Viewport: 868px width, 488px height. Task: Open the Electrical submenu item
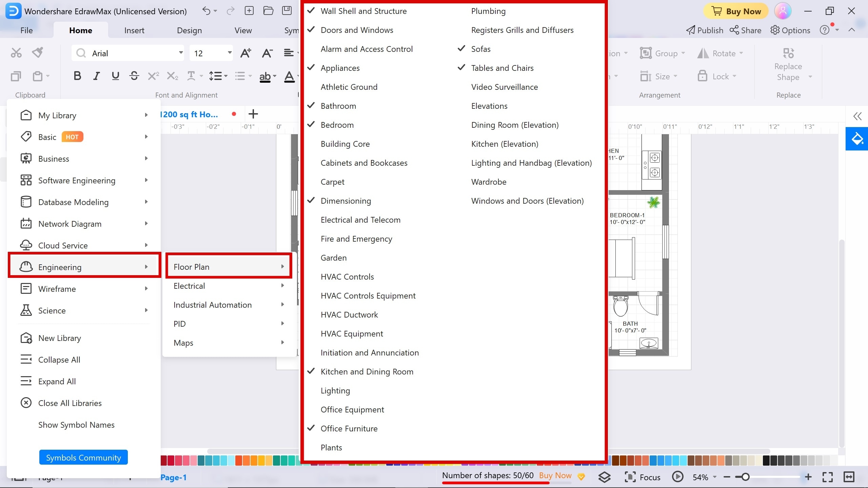click(229, 286)
